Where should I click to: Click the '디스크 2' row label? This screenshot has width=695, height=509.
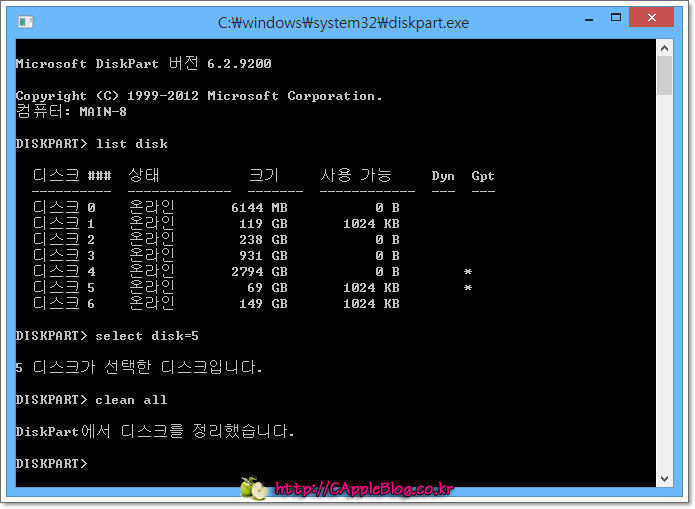click(x=64, y=239)
